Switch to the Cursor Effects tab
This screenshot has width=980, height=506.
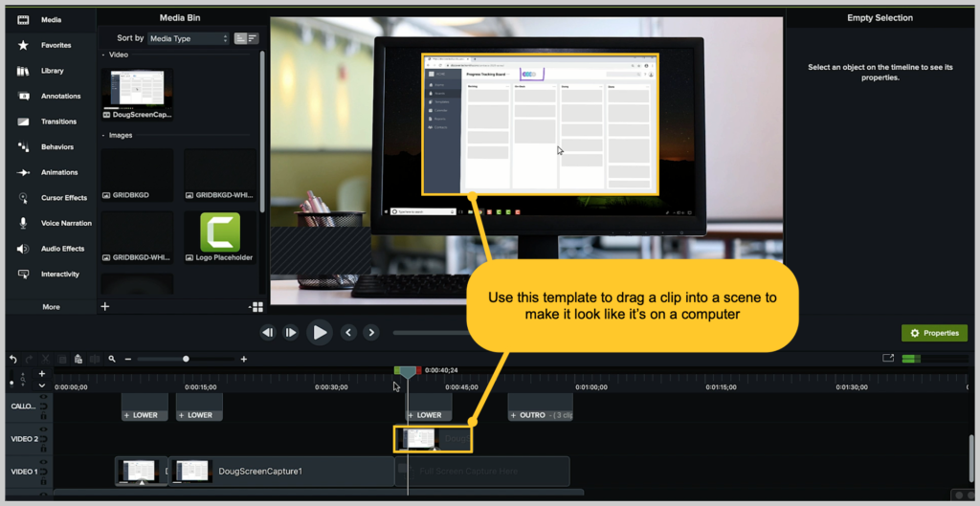pyautogui.click(x=52, y=197)
